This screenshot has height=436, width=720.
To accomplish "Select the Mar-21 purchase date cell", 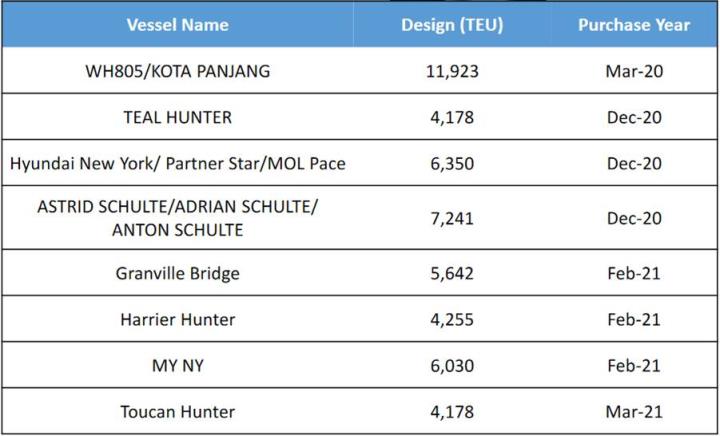I will [x=634, y=412].
